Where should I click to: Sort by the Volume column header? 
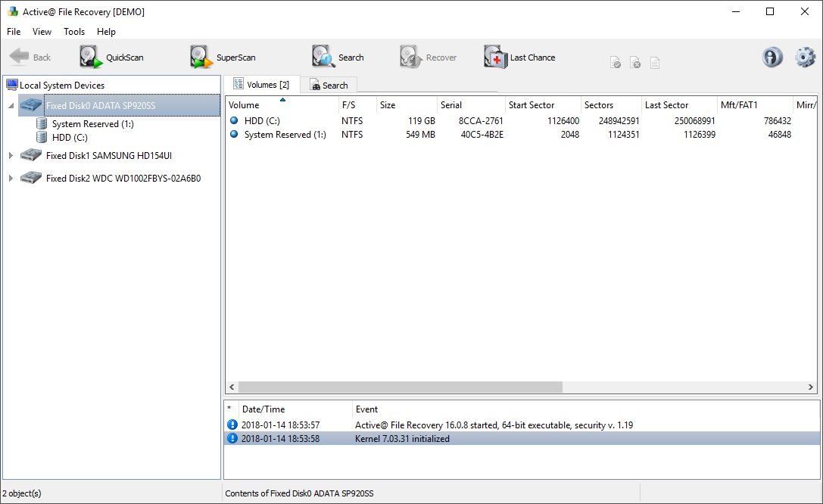click(x=282, y=105)
